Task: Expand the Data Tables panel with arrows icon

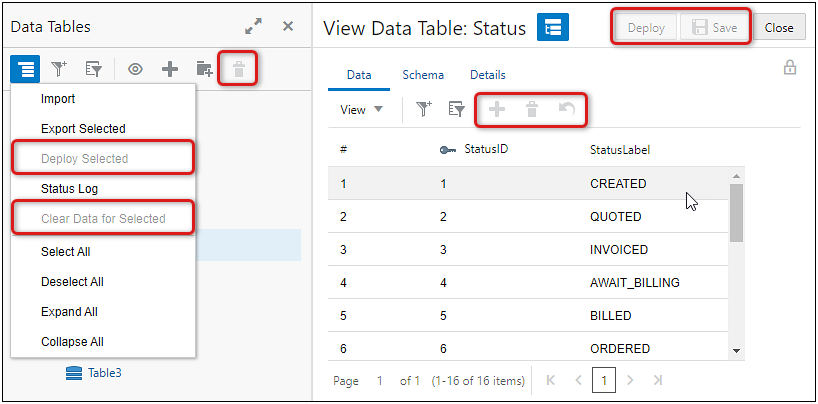Action: [253, 27]
